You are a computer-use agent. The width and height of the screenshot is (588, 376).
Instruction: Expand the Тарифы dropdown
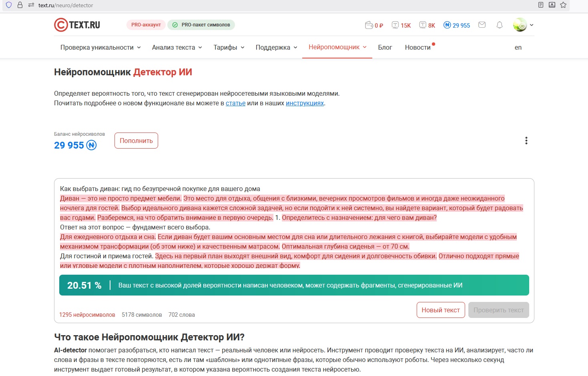tap(229, 47)
